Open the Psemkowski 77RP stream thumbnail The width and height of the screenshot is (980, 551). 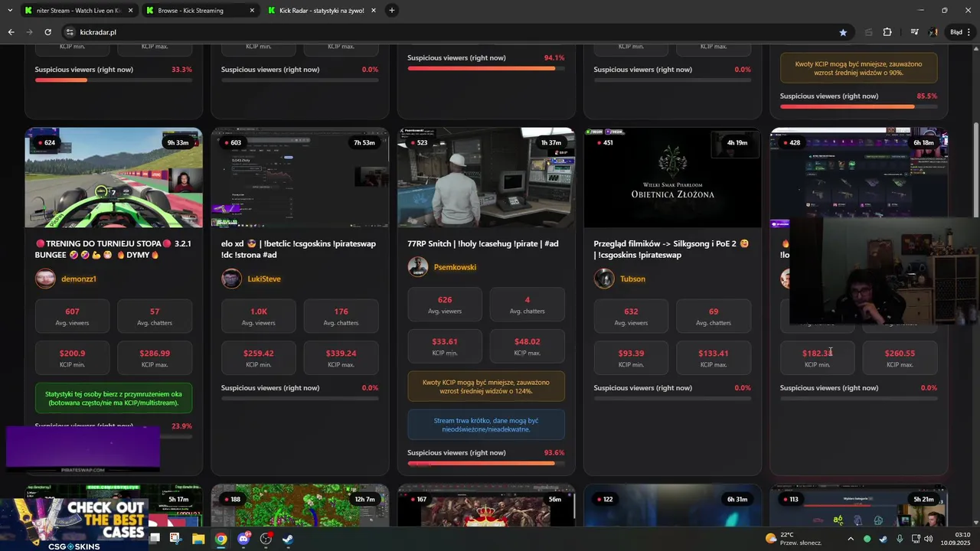pyautogui.click(x=486, y=178)
